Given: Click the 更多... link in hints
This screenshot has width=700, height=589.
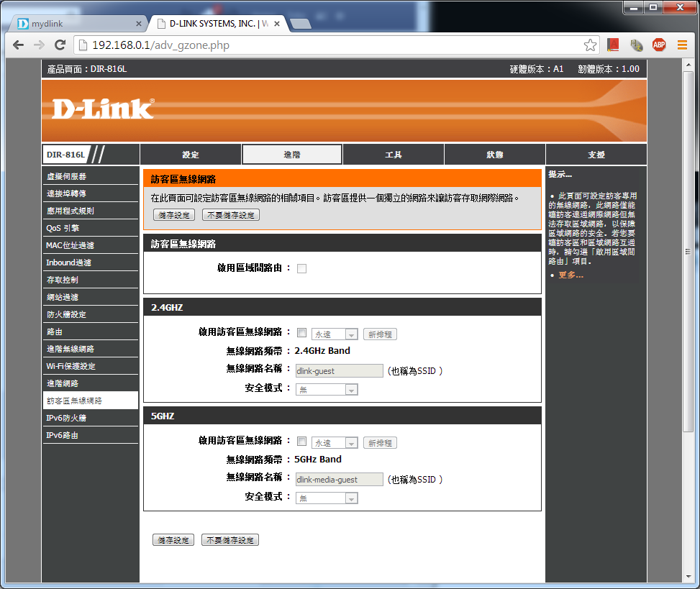Looking at the screenshot, I should click(571, 275).
